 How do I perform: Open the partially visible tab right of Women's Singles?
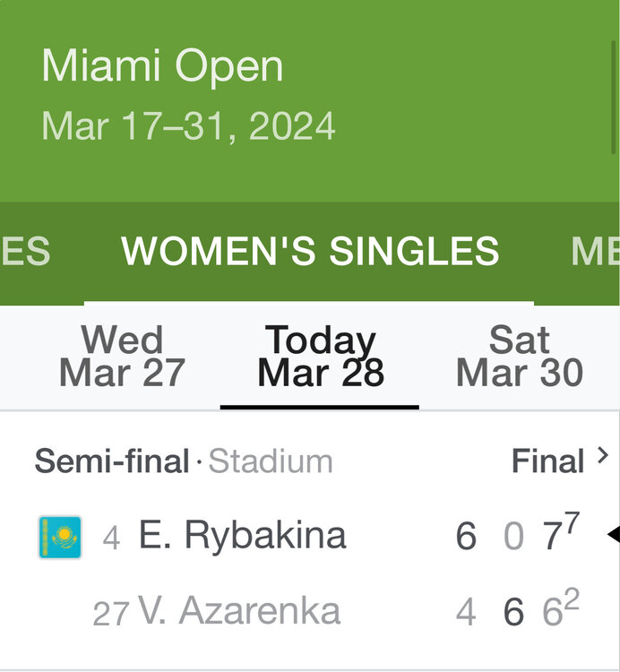594,252
